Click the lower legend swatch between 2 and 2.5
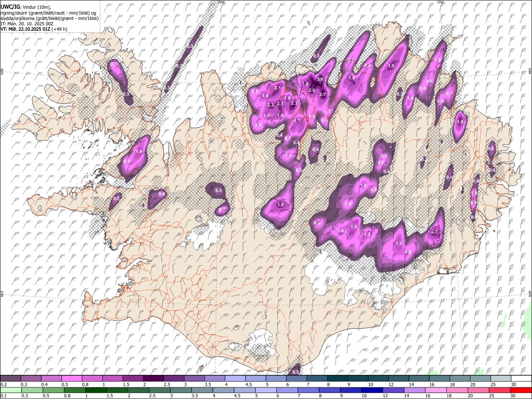The height and width of the screenshot is (399, 532). 138,390
